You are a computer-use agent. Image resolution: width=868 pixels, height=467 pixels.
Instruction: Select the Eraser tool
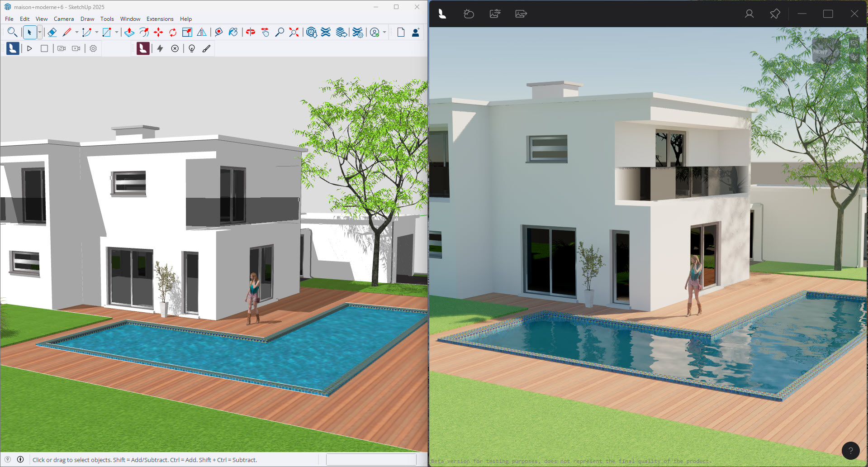point(52,32)
